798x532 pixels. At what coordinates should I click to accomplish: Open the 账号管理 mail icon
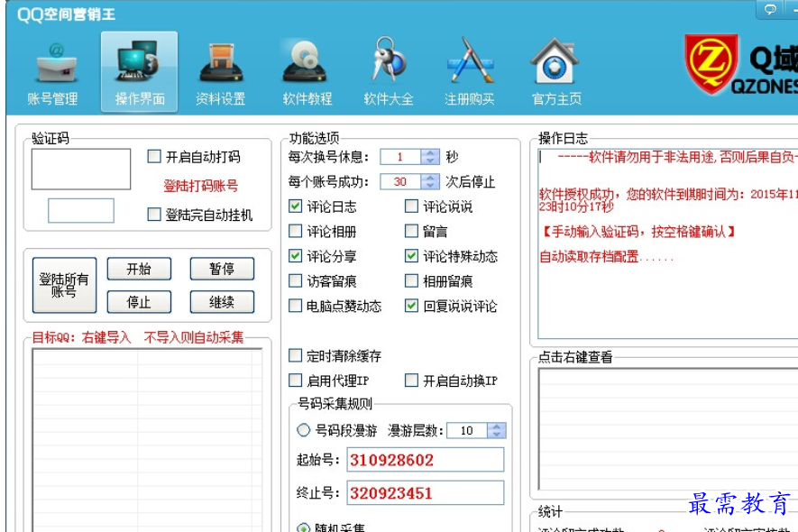[57, 64]
